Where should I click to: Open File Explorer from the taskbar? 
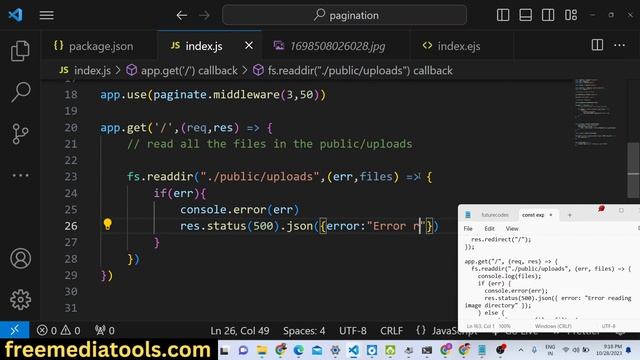click(x=262, y=350)
